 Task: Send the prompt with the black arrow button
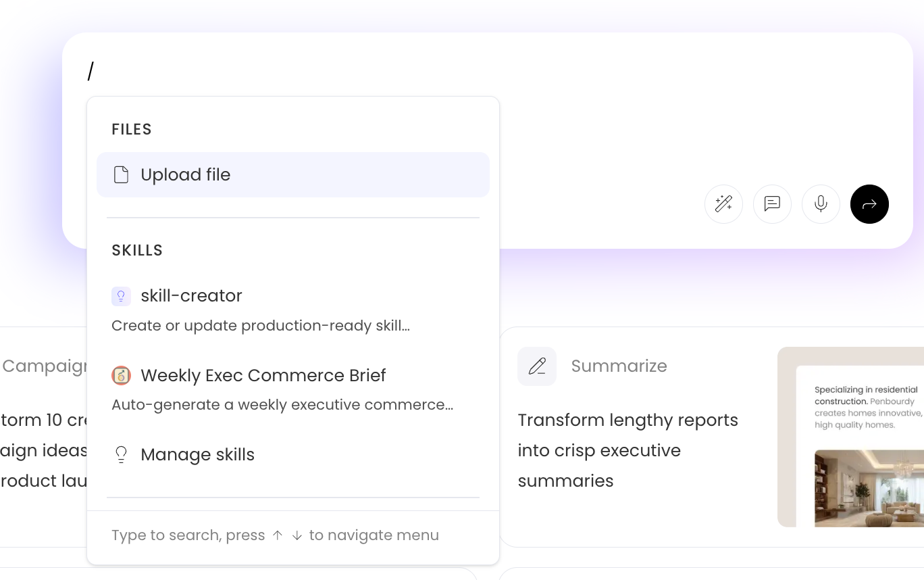(x=869, y=204)
